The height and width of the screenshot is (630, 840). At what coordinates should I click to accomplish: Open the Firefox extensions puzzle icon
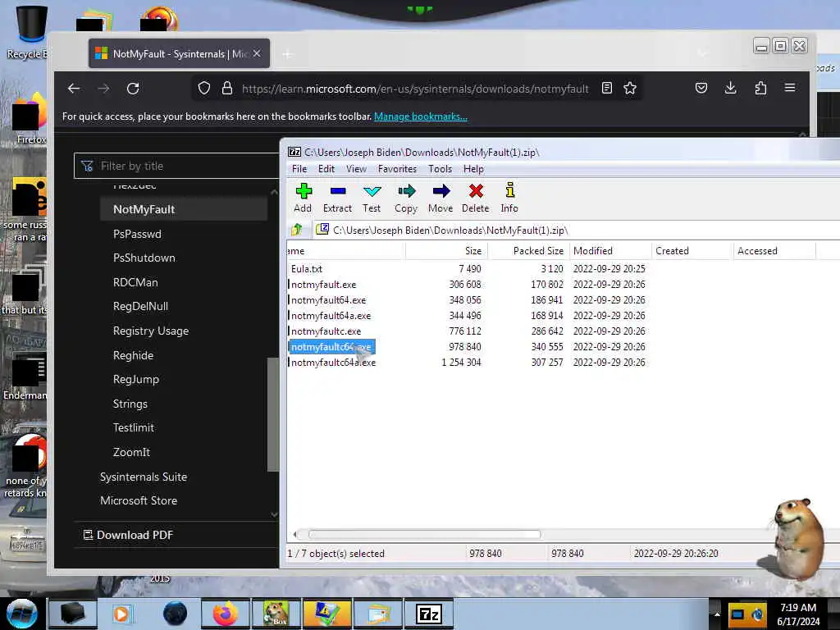(x=760, y=88)
